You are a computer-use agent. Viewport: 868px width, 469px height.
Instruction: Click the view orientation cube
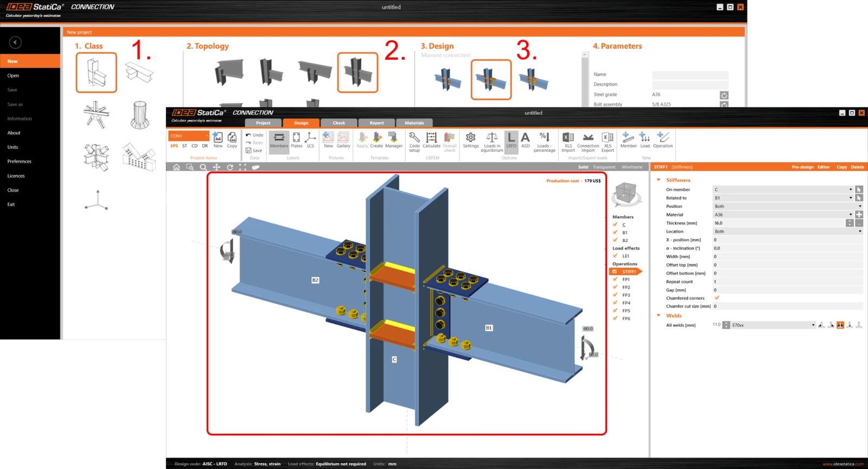coord(626,194)
